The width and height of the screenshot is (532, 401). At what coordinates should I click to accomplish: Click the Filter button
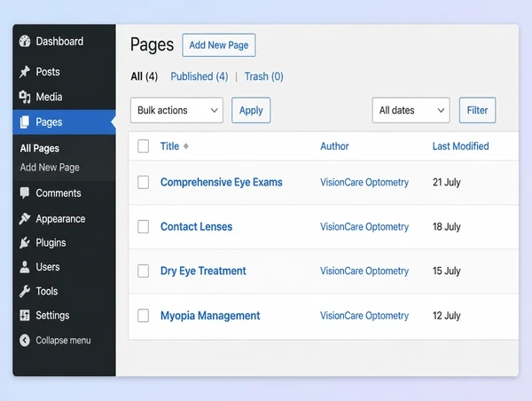coord(477,110)
